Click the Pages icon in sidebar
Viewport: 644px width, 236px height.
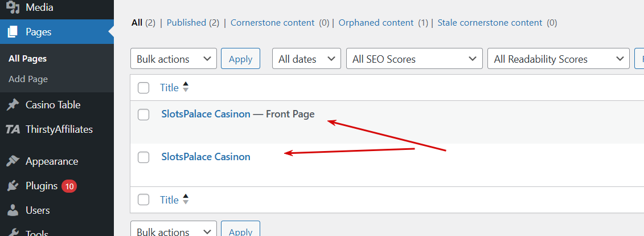(13, 32)
